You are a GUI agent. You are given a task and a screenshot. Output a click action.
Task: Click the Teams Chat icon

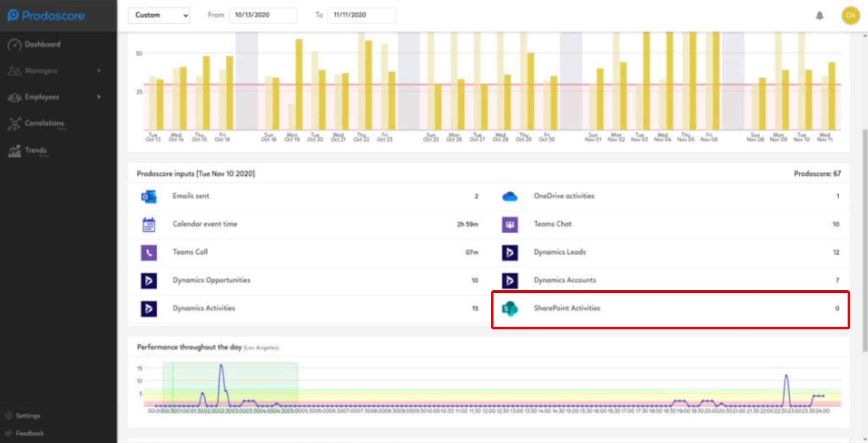[x=510, y=224]
